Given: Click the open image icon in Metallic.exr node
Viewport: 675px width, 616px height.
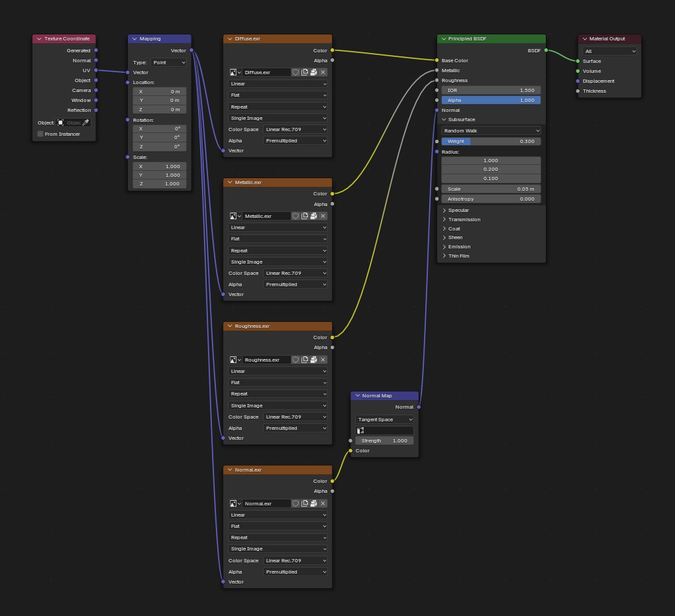Looking at the screenshot, I should 314,216.
